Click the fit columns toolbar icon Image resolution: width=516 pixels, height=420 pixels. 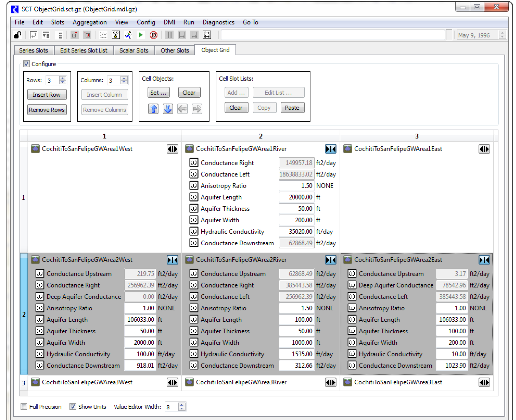click(207, 35)
